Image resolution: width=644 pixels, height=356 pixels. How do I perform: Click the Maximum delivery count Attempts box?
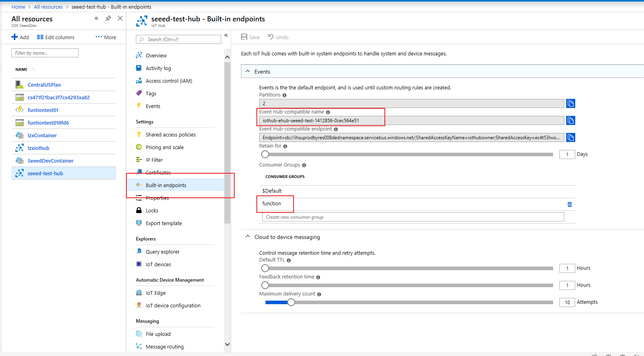coord(567,302)
